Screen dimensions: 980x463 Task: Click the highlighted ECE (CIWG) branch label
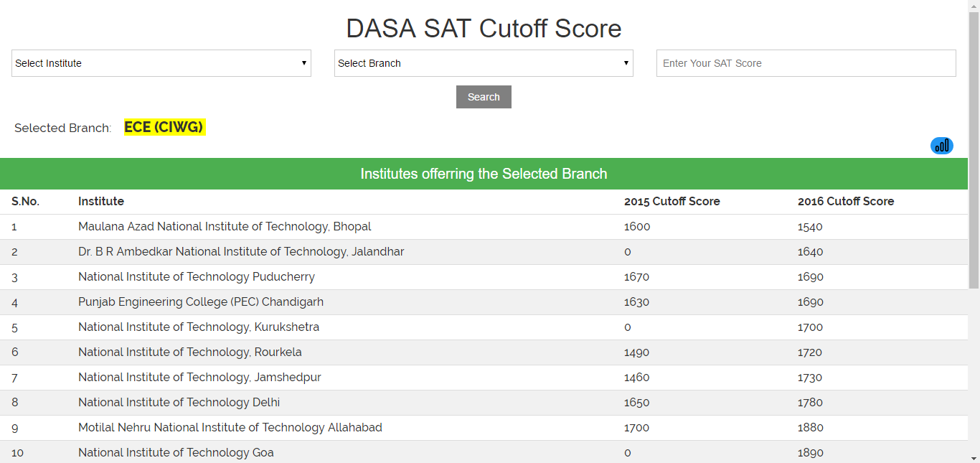(164, 127)
